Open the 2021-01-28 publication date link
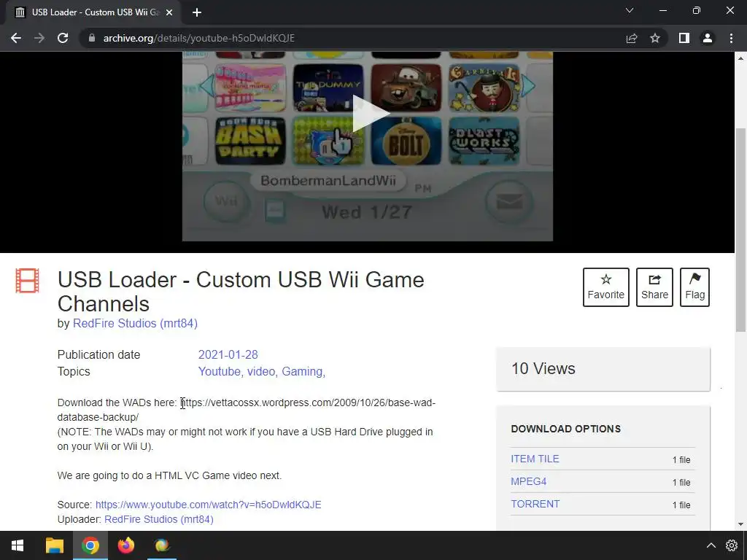Screen dimensions: 747x560 [x=228, y=355]
